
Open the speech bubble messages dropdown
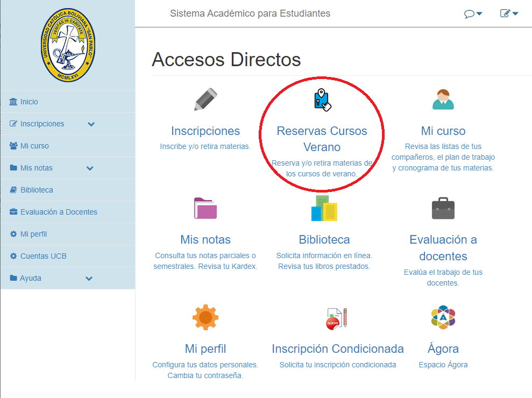[473, 13]
